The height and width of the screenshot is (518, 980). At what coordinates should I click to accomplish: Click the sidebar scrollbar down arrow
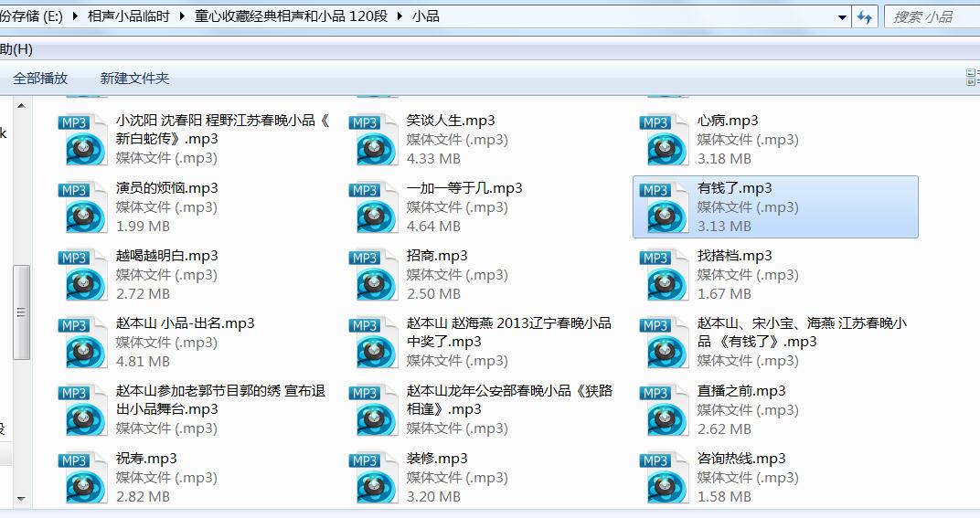(x=21, y=499)
